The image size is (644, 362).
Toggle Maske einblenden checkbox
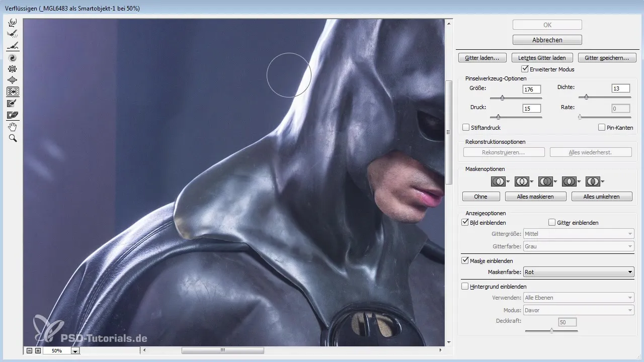pyautogui.click(x=465, y=261)
